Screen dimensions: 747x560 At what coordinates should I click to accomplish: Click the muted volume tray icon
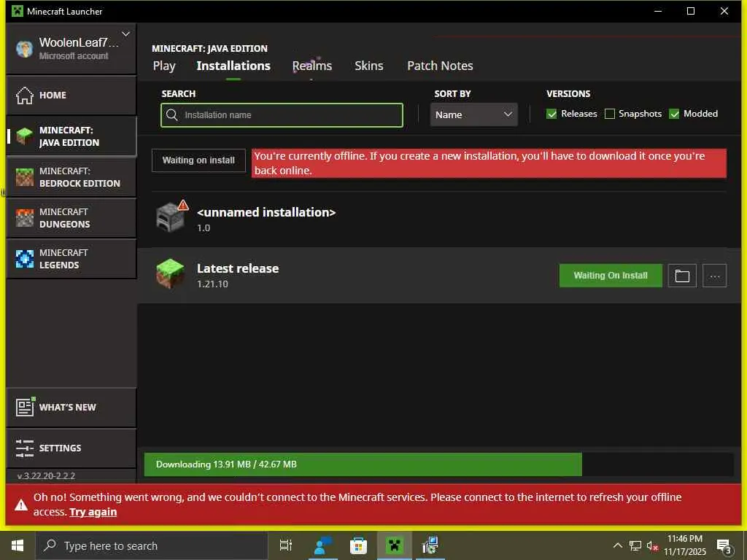(x=651, y=545)
